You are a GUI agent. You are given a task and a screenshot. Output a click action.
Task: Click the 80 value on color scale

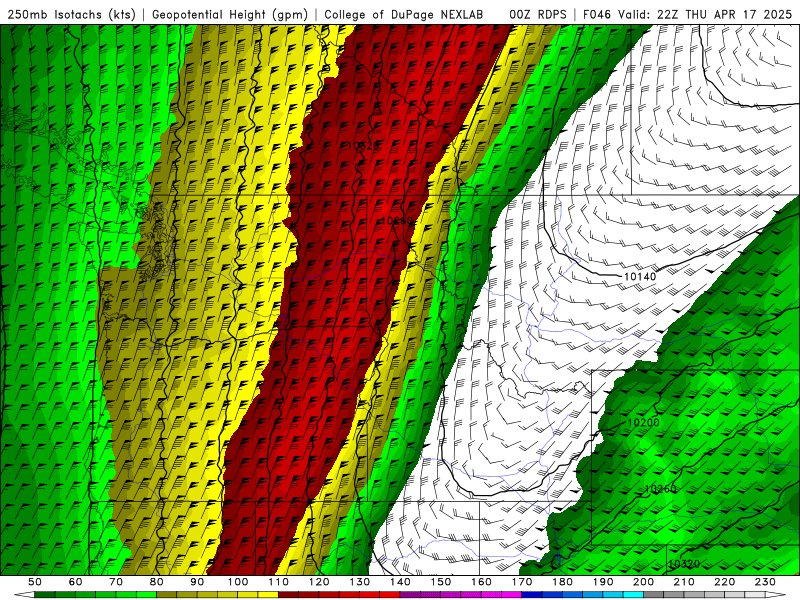(157, 582)
